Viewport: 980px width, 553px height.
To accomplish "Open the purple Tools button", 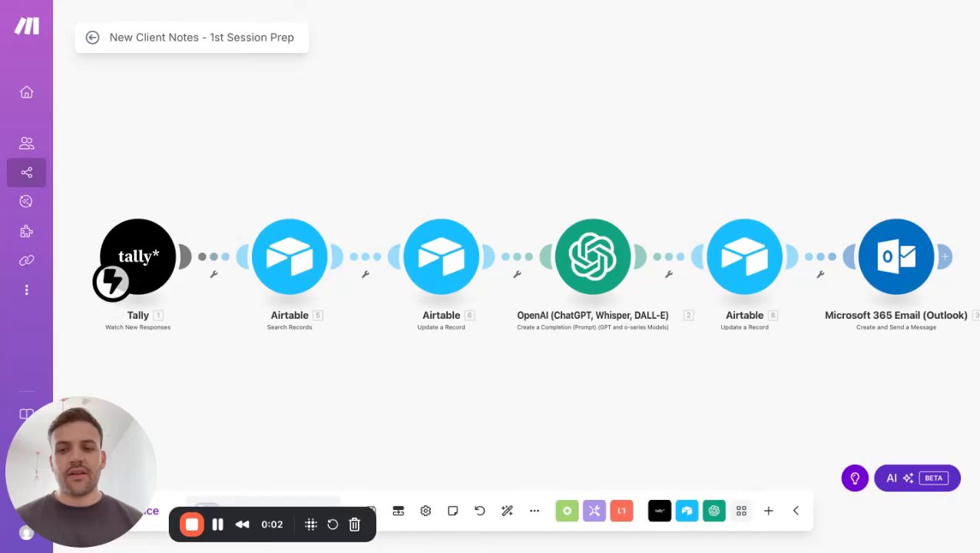I will pyautogui.click(x=594, y=511).
